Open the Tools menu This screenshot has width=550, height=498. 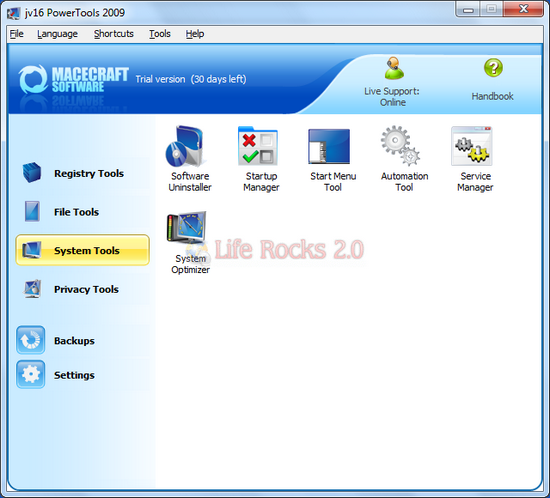click(x=160, y=34)
